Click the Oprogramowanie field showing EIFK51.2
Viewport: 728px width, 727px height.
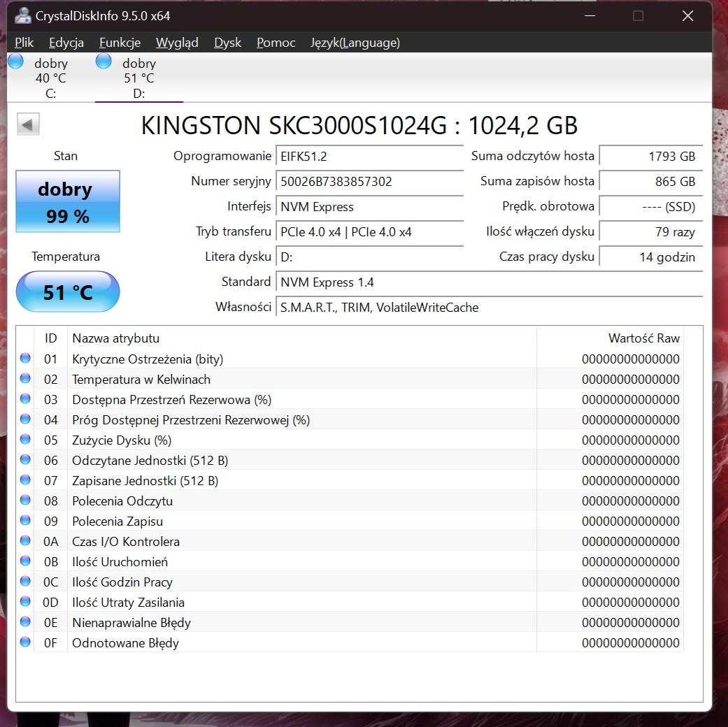point(369,157)
